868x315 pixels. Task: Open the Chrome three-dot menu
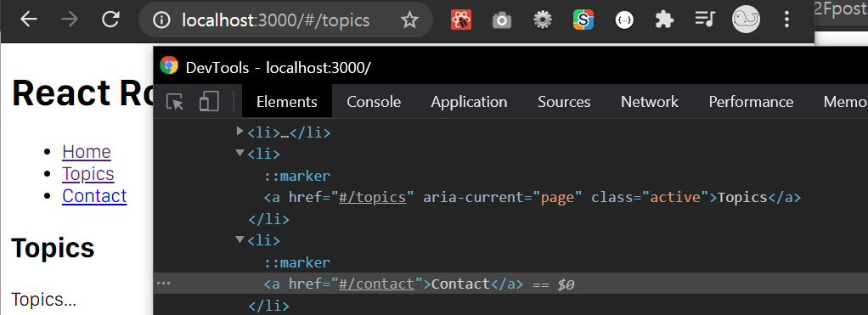click(786, 20)
